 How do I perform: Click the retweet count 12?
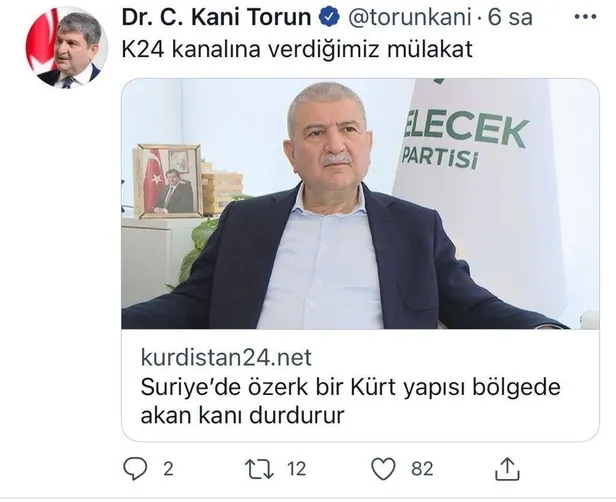click(x=296, y=469)
